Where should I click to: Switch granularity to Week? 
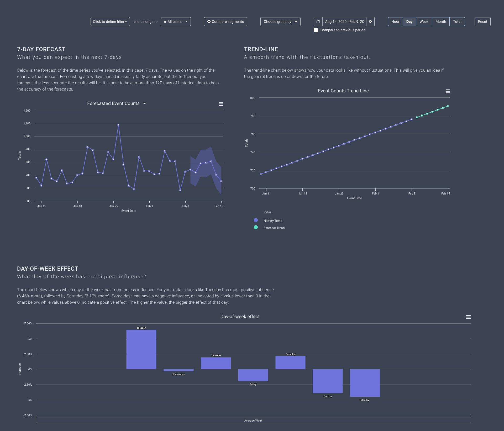tap(424, 22)
